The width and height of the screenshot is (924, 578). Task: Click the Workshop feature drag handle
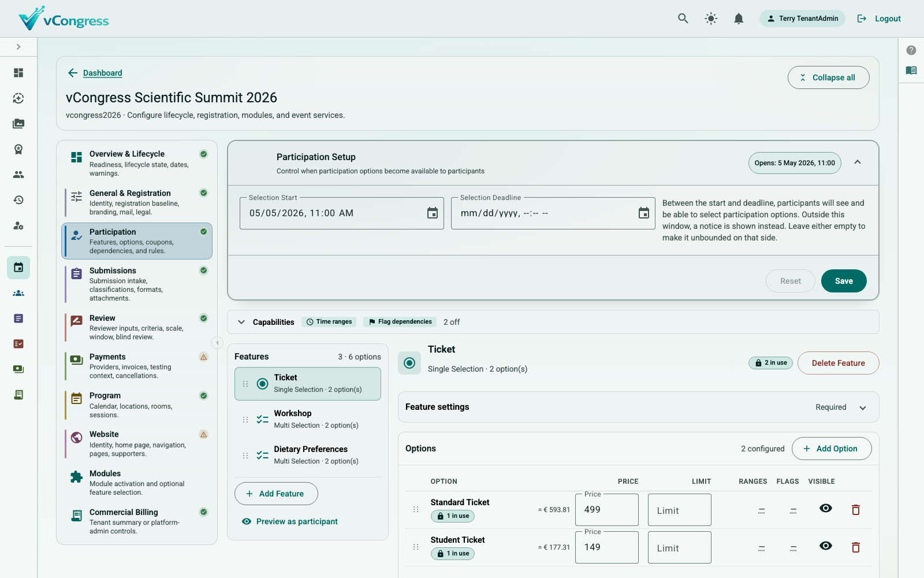pos(245,420)
